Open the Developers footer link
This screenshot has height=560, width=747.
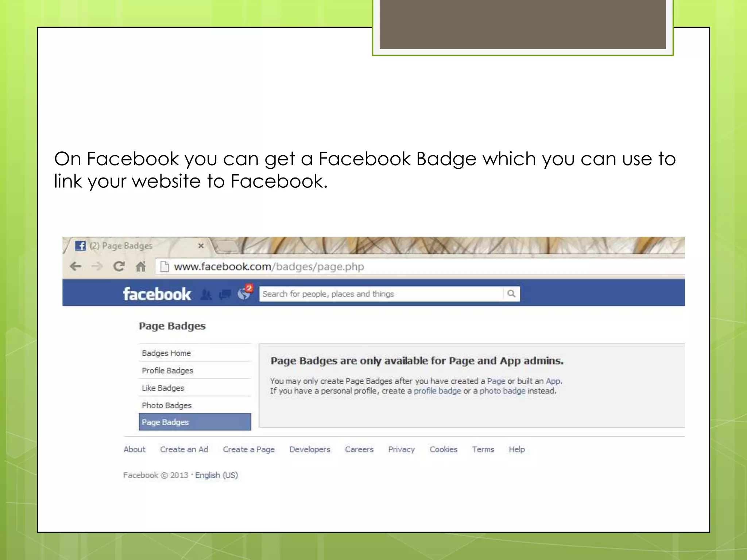click(x=310, y=450)
